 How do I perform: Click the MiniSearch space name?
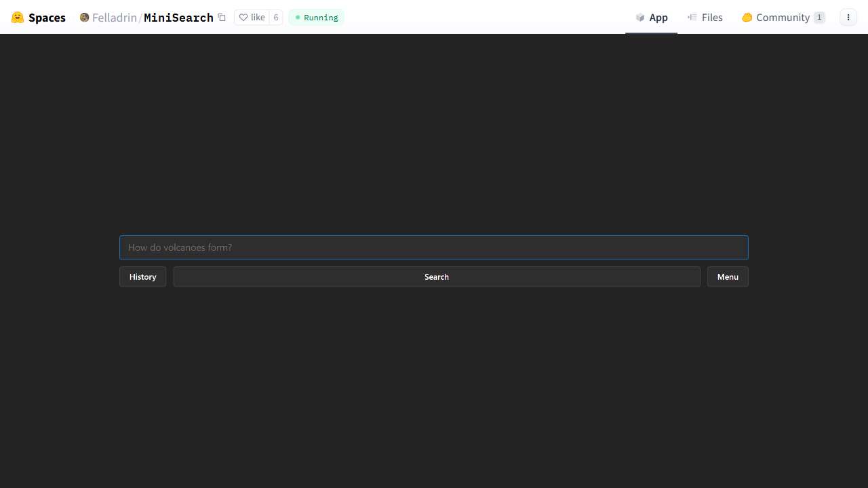(178, 18)
